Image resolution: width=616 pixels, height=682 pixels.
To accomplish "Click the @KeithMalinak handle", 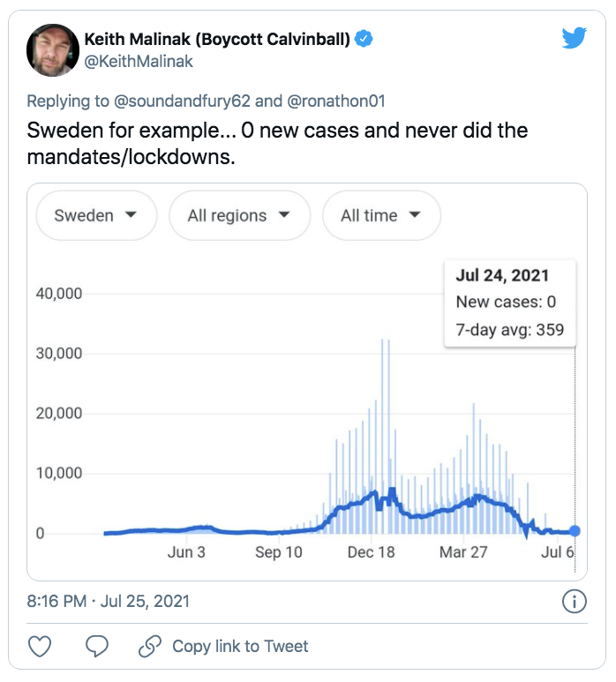I will pyautogui.click(x=138, y=61).
